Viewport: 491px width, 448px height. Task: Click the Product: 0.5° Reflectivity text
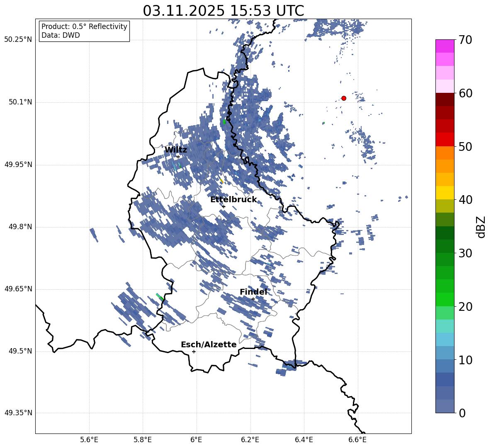point(84,27)
